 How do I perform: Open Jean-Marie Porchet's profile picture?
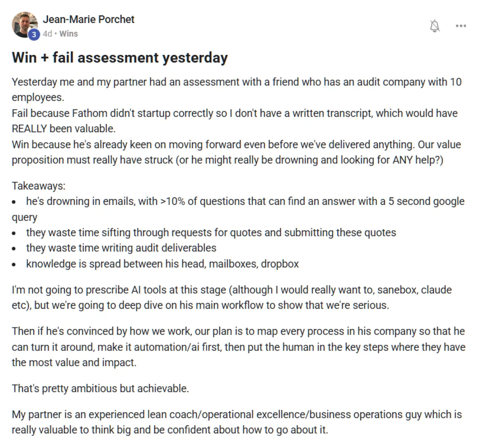[x=25, y=25]
